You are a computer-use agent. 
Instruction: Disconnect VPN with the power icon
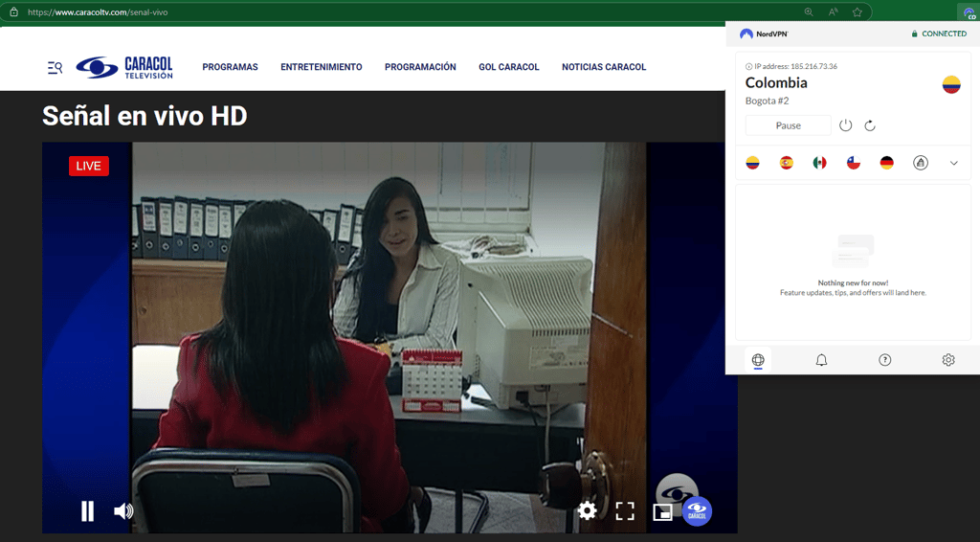click(846, 125)
